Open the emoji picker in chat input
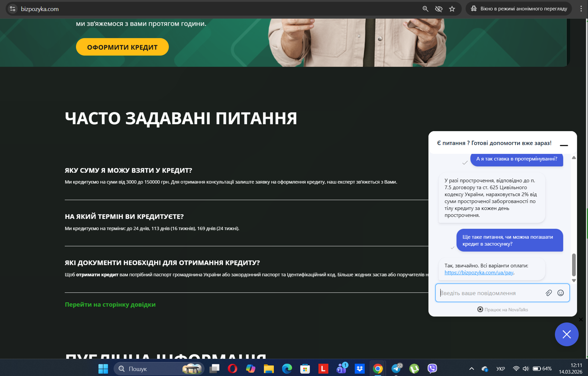Image resolution: width=588 pixels, height=376 pixels. coord(560,293)
